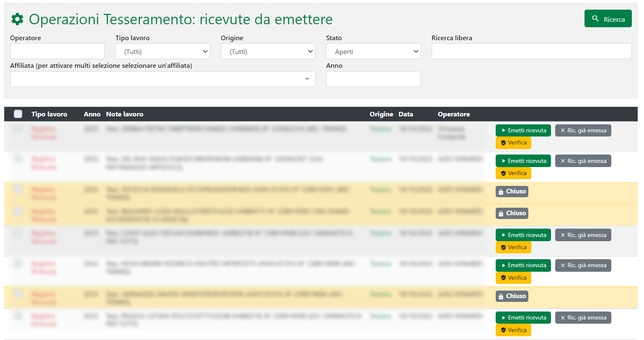Open the Origine dropdown
Viewport: 644px width, 340px height.
(x=268, y=52)
